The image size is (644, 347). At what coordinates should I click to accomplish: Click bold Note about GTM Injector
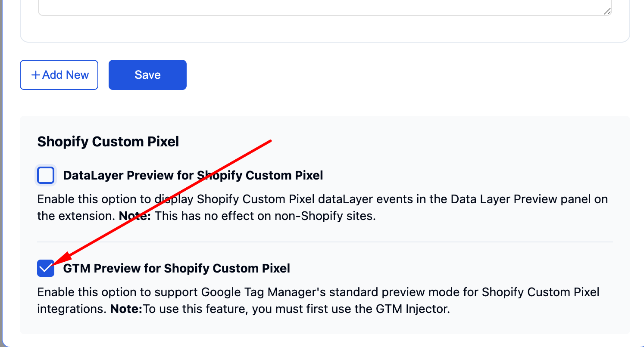click(126, 309)
